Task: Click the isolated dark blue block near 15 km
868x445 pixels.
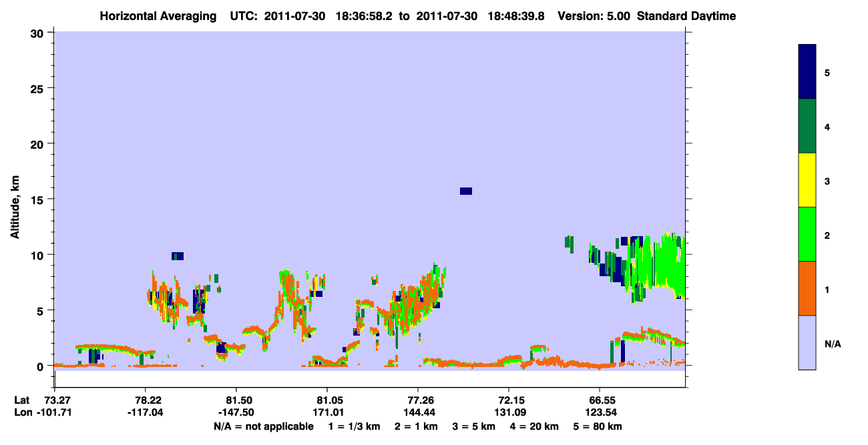Action: [466, 191]
